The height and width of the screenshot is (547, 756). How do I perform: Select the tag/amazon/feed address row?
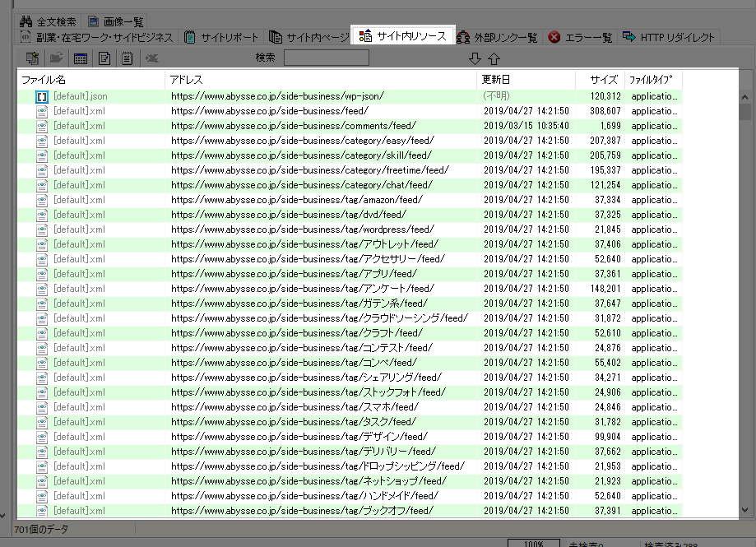coord(296,200)
